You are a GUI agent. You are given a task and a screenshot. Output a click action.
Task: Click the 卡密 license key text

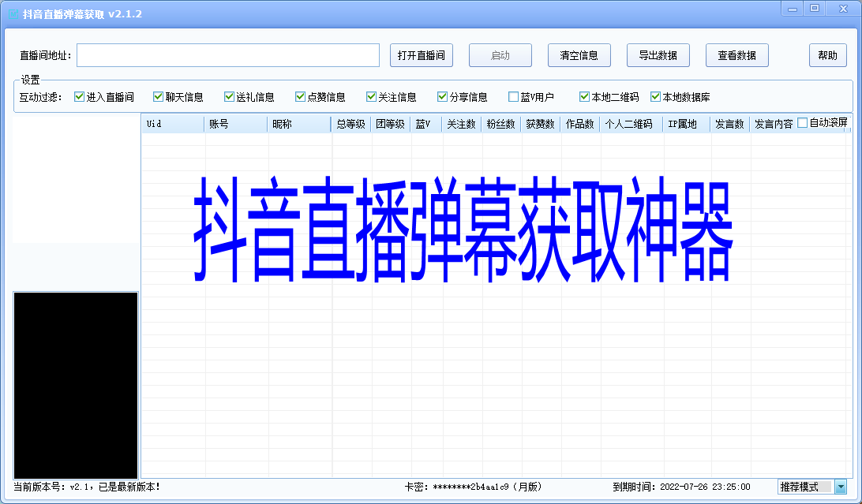pos(474,487)
